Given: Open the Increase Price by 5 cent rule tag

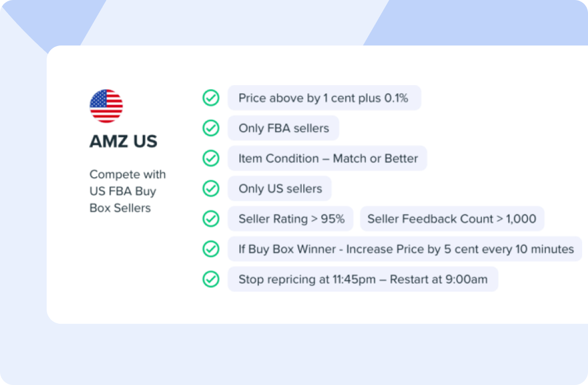Looking at the screenshot, I should pyautogui.click(x=405, y=249).
